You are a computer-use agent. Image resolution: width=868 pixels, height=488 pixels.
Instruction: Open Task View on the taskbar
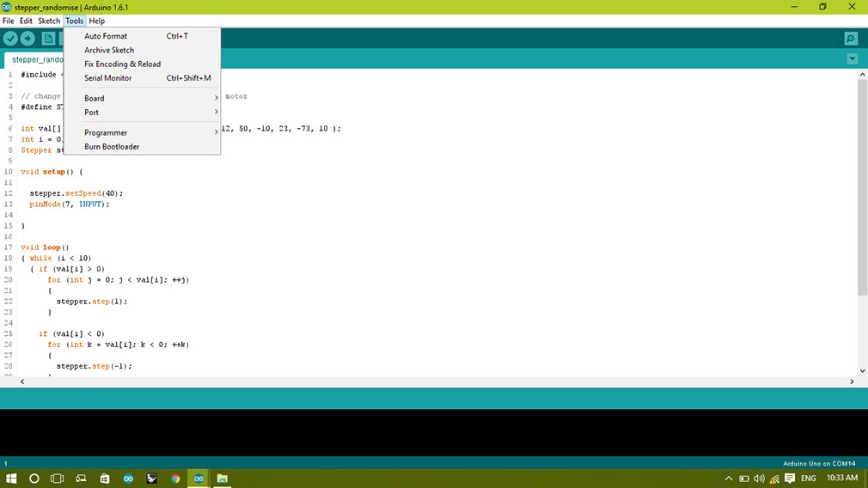(57, 479)
